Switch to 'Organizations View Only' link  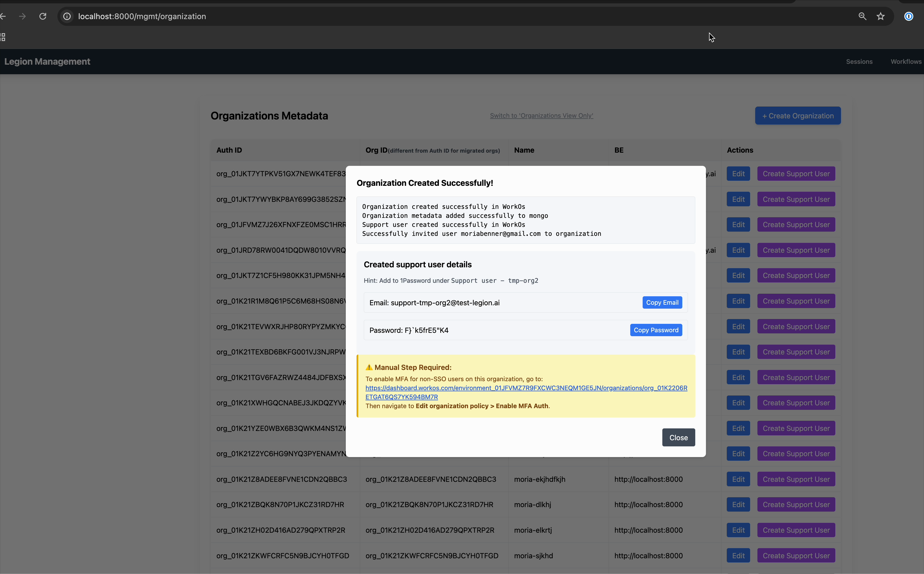click(541, 116)
